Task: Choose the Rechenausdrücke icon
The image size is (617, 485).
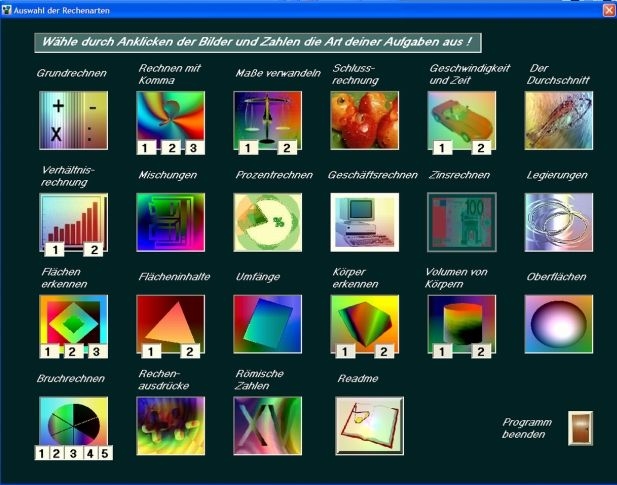Action: (170, 426)
